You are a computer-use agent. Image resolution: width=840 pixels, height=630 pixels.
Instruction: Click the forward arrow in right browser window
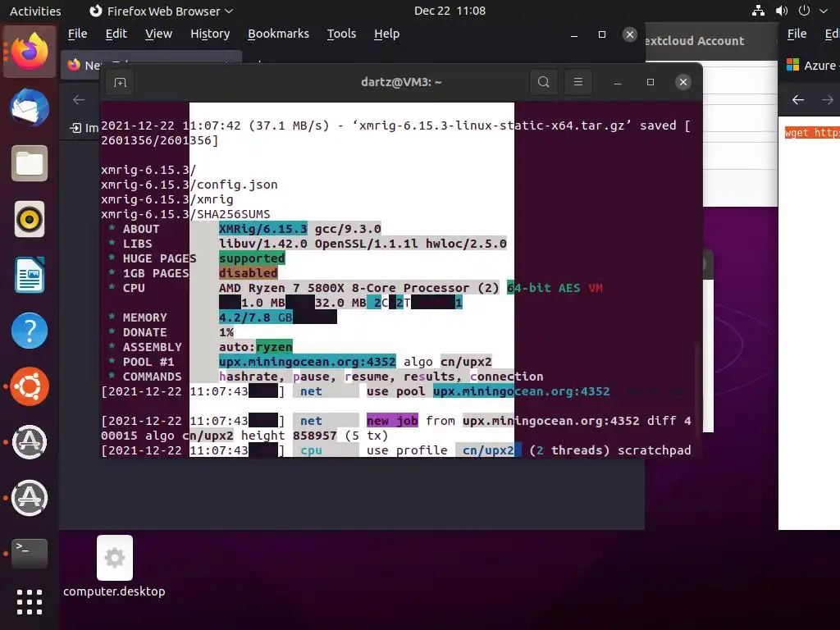[828, 99]
